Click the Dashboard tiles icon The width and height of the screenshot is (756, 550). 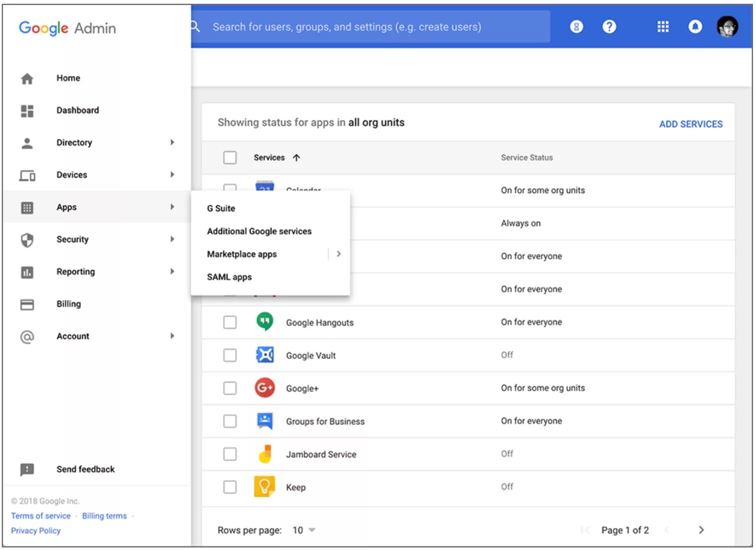click(27, 111)
